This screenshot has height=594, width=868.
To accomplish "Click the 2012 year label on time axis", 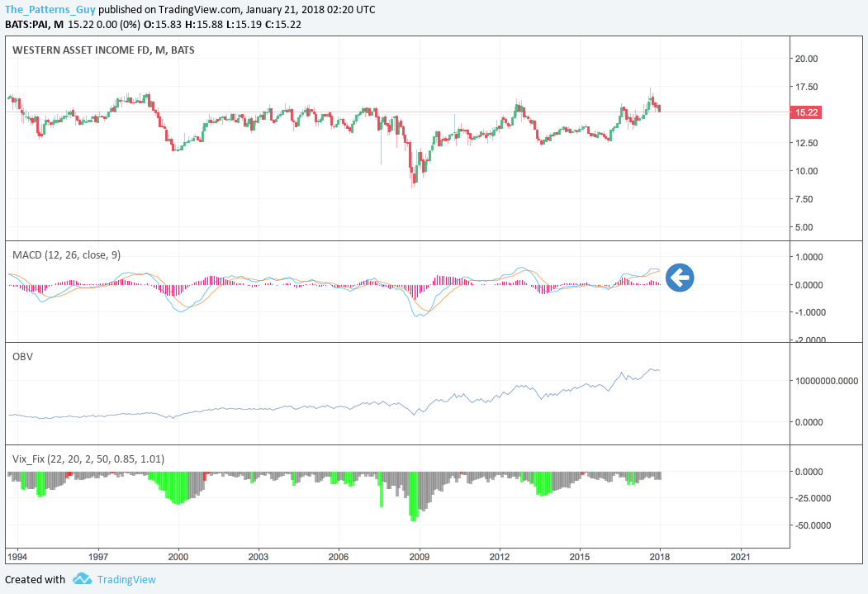I will click(500, 557).
